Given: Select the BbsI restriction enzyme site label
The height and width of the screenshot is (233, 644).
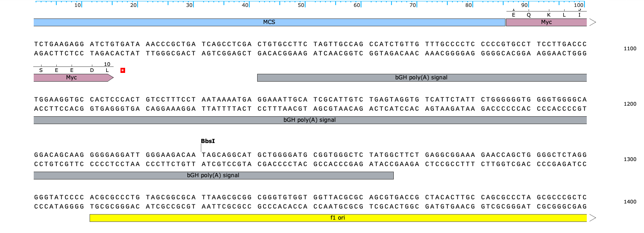Looking at the screenshot, I should click(208, 141).
